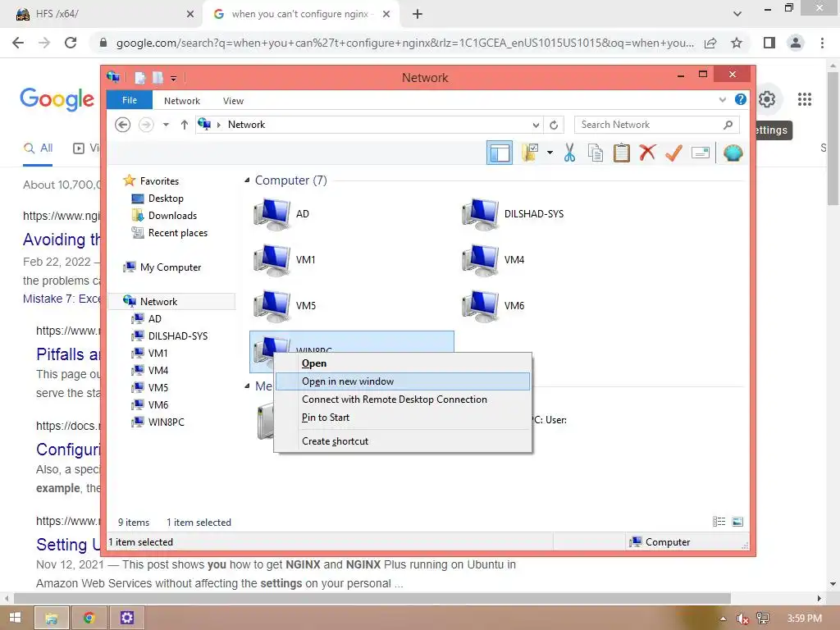The width and height of the screenshot is (840, 630).
Task: Click the Up one level arrow
Action: coord(185,125)
